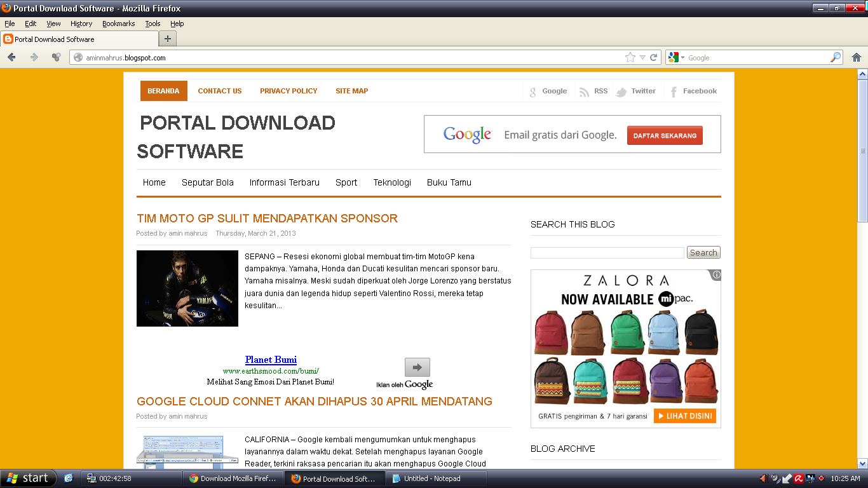Open the 002:42:58 connection taskbar item
Image resolution: width=868 pixels, height=488 pixels.
pyautogui.click(x=132, y=478)
